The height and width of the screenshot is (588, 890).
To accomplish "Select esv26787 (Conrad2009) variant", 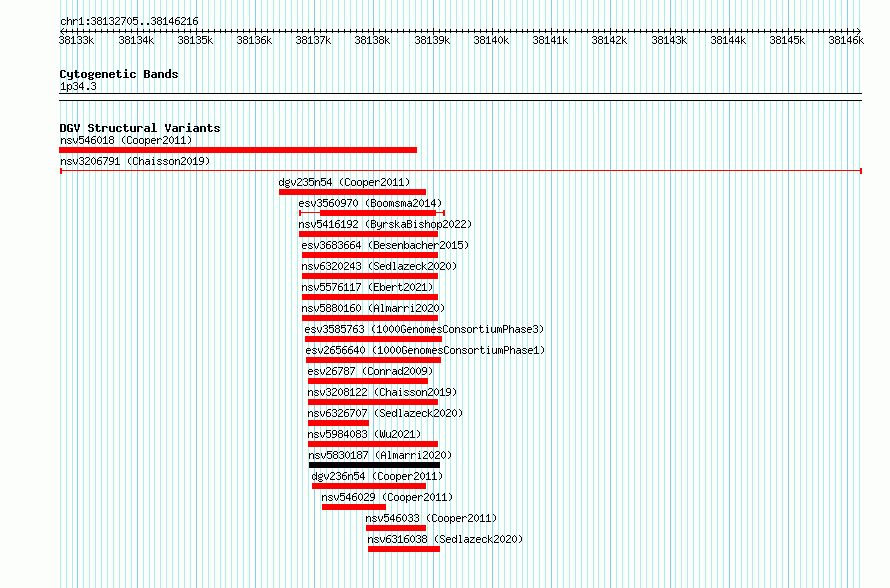I will (x=370, y=371).
